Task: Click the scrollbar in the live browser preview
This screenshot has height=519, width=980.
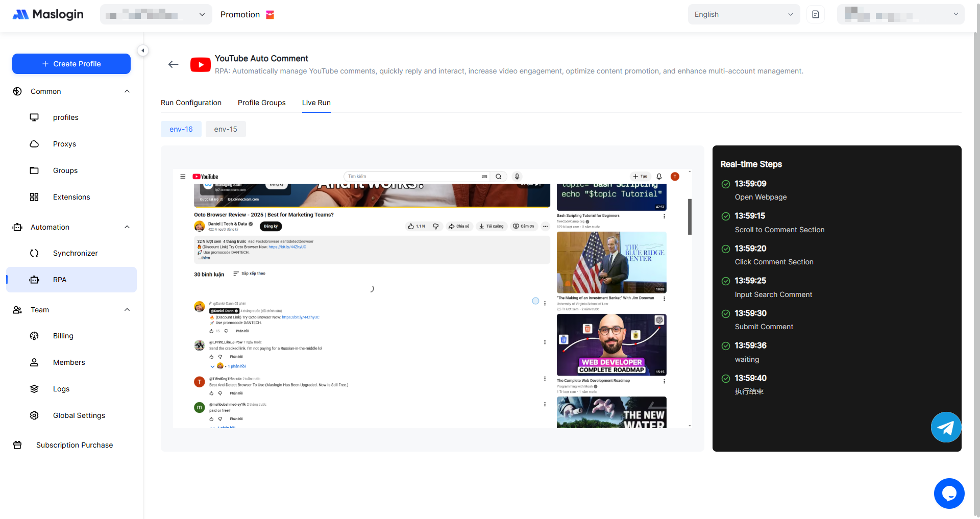Action: tap(690, 217)
